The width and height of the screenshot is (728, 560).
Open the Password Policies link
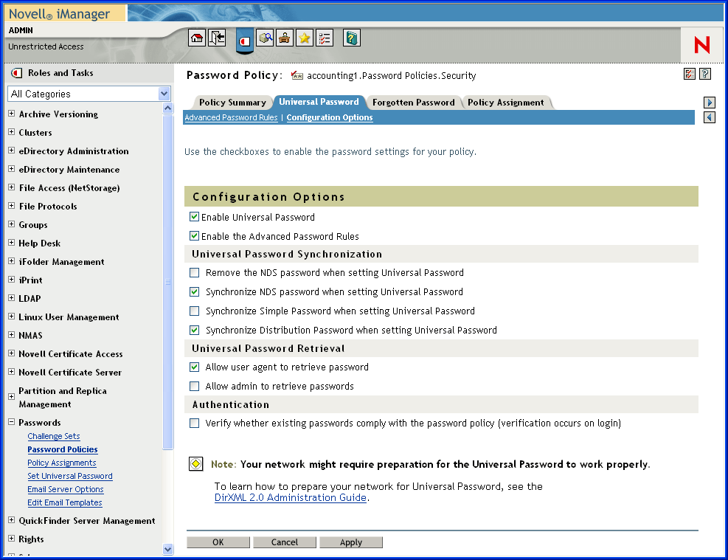point(63,449)
